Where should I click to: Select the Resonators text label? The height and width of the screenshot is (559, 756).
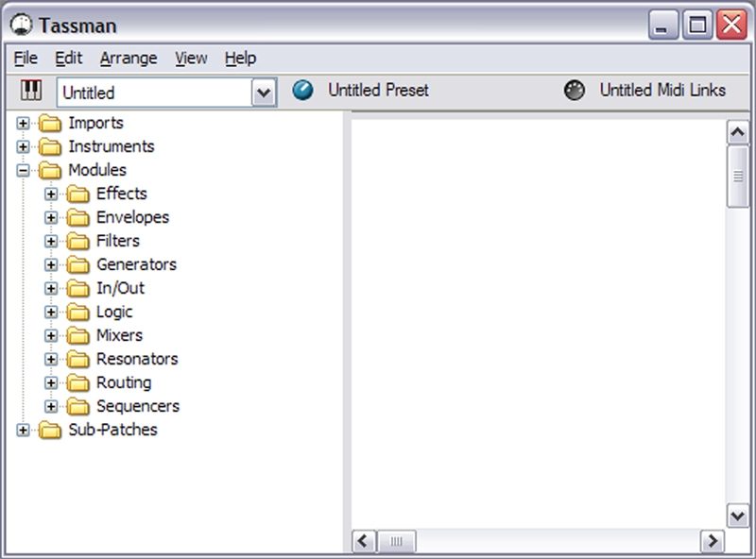[137, 359]
